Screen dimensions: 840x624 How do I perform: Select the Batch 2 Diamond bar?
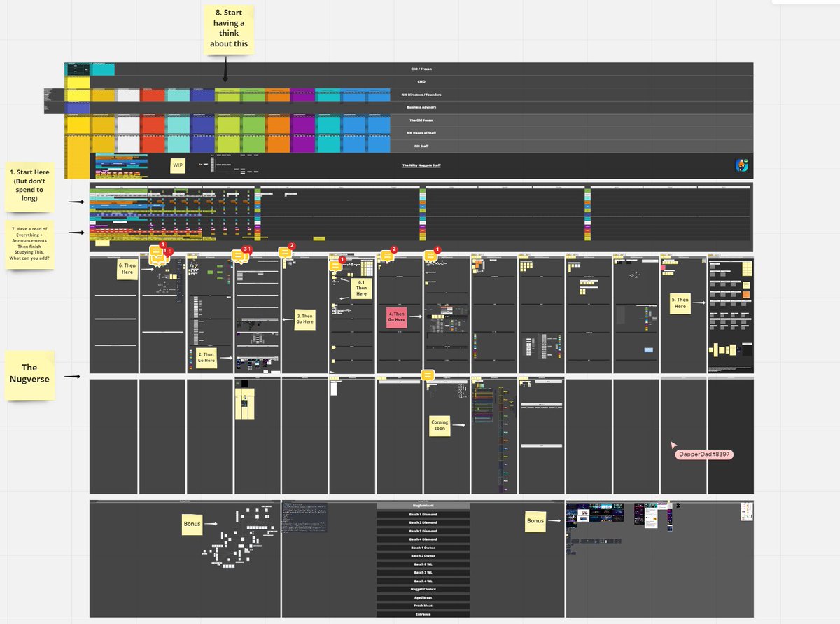pyautogui.click(x=423, y=523)
